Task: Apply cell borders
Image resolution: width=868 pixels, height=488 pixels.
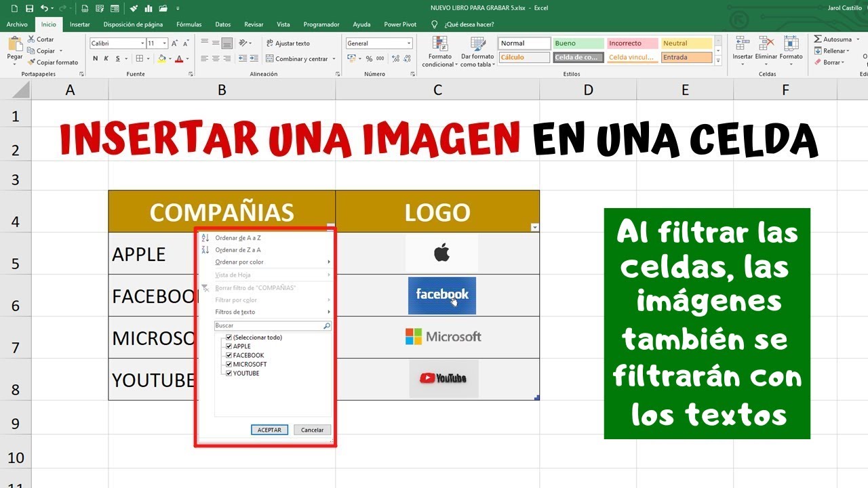Action: click(139, 59)
